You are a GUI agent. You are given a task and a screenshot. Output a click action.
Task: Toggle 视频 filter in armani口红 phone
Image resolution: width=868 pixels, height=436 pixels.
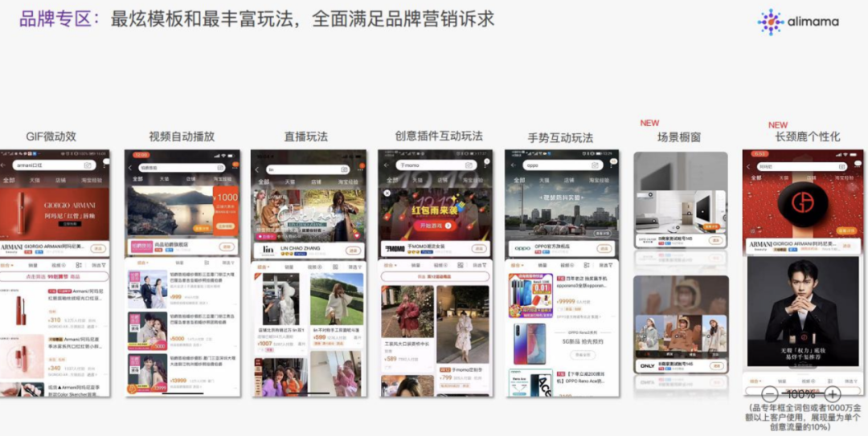click(x=59, y=266)
